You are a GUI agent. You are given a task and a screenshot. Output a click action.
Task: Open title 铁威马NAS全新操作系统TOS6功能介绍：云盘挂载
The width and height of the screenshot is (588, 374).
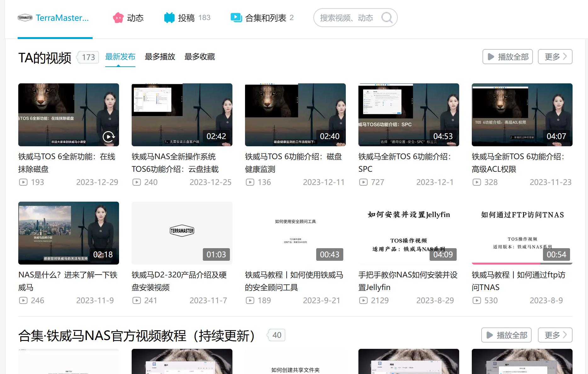pos(175,163)
